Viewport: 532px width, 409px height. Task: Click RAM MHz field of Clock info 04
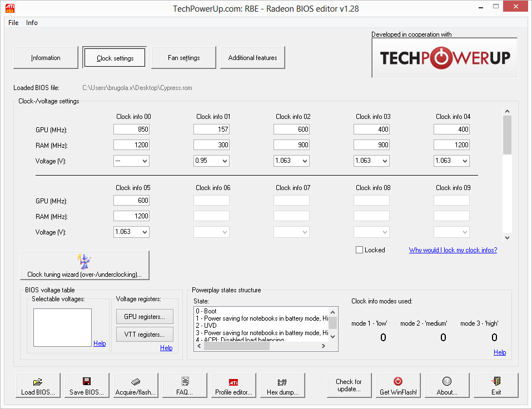tap(451, 145)
